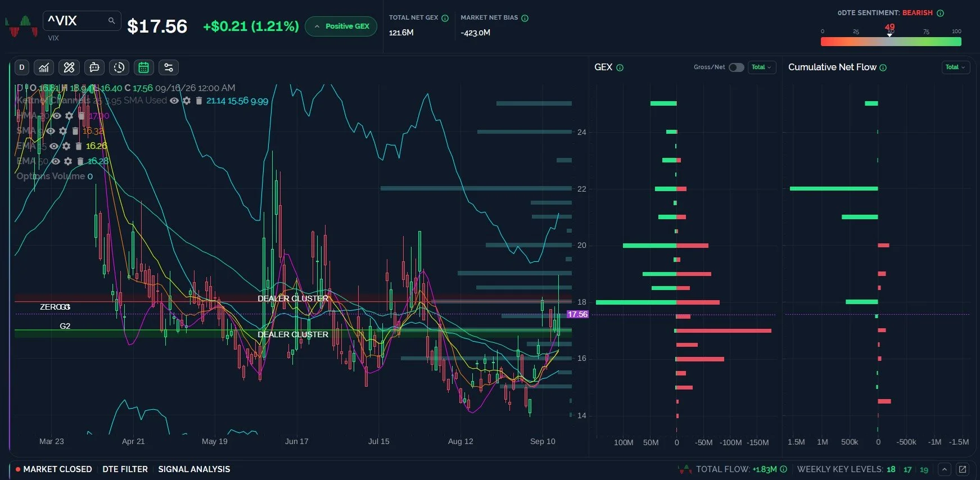Screen dimensions: 980x480
Task: Show info for Total Flow
Action: (784, 469)
